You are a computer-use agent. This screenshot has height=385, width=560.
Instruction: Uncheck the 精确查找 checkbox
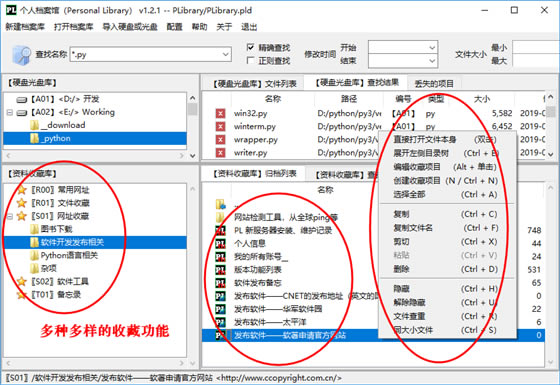251,47
